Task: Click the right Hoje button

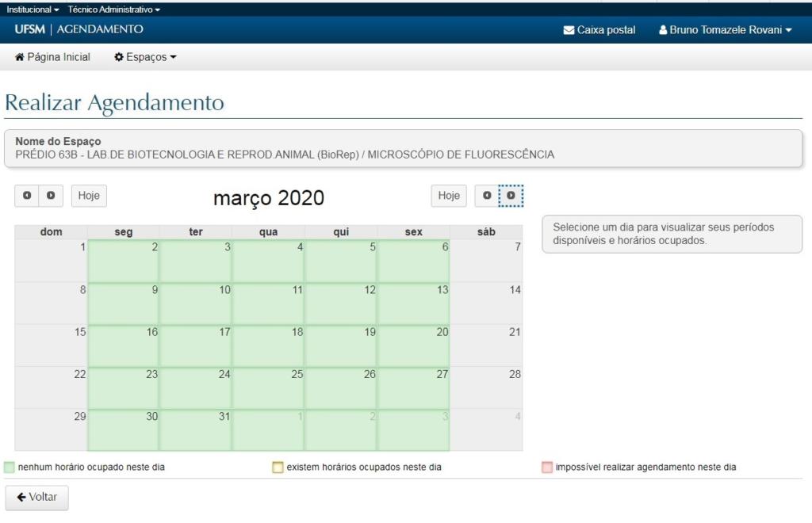Action: coord(449,195)
